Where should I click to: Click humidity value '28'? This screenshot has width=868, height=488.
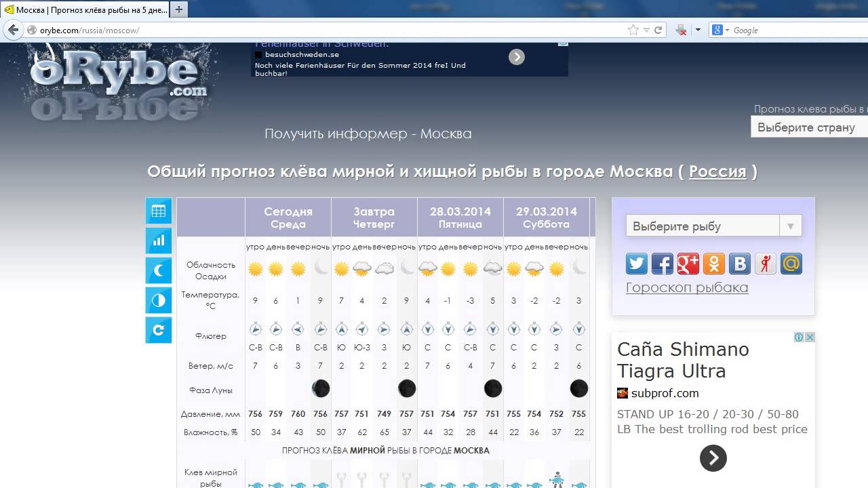click(471, 432)
